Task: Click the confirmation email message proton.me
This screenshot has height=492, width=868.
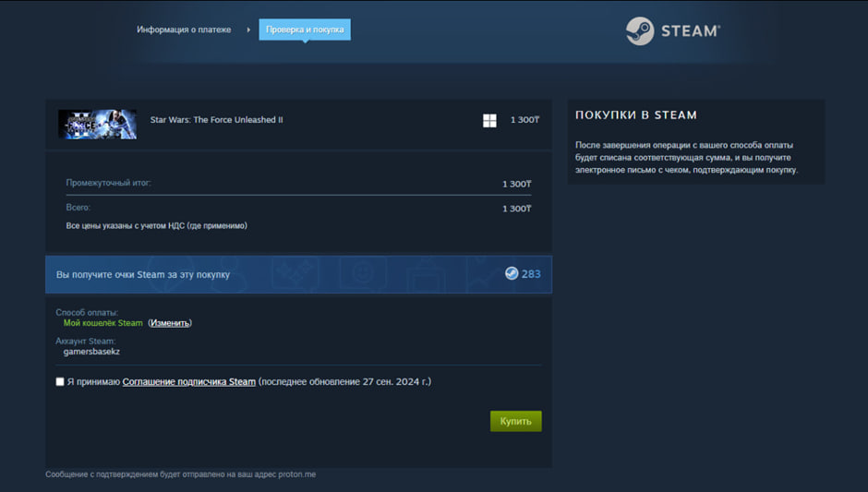Action: [180, 474]
